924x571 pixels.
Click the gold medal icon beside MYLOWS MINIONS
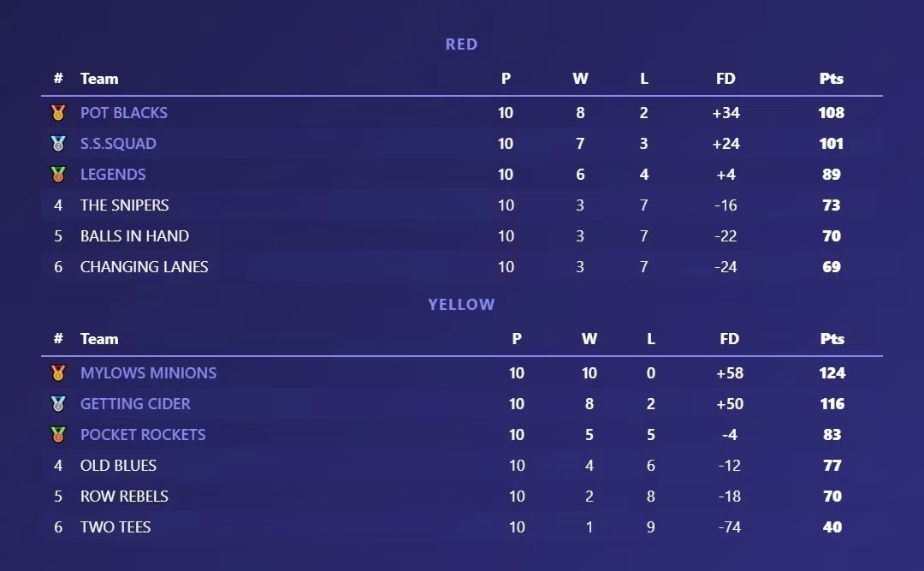pyautogui.click(x=58, y=372)
